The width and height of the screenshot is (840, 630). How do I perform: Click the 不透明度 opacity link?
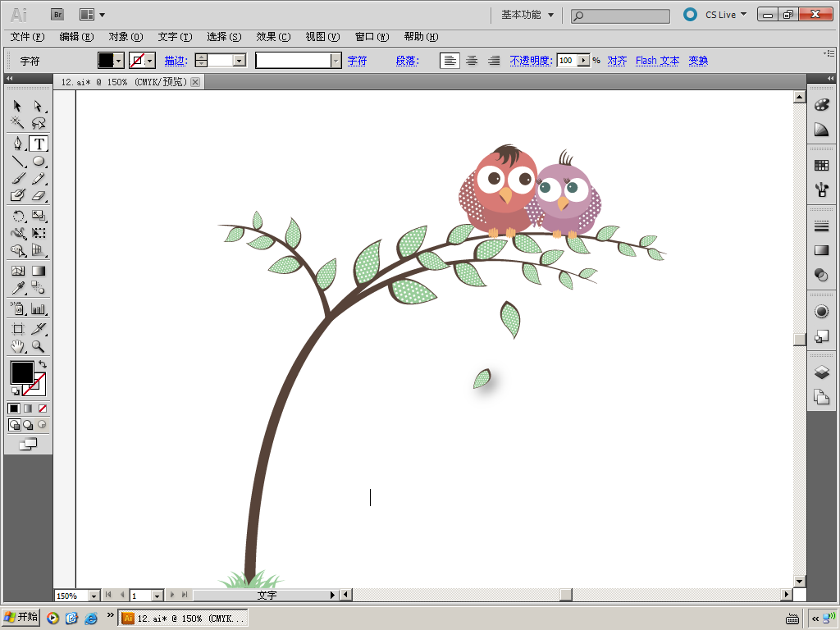coord(530,61)
